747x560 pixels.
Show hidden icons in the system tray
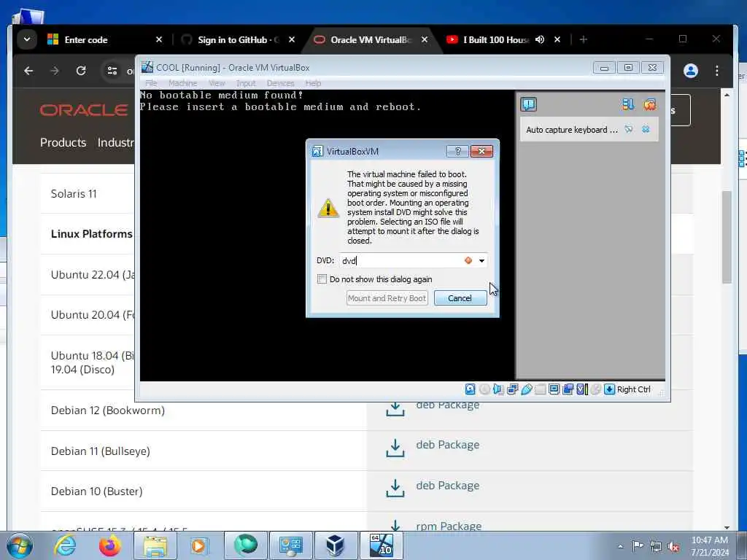[620, 546]
